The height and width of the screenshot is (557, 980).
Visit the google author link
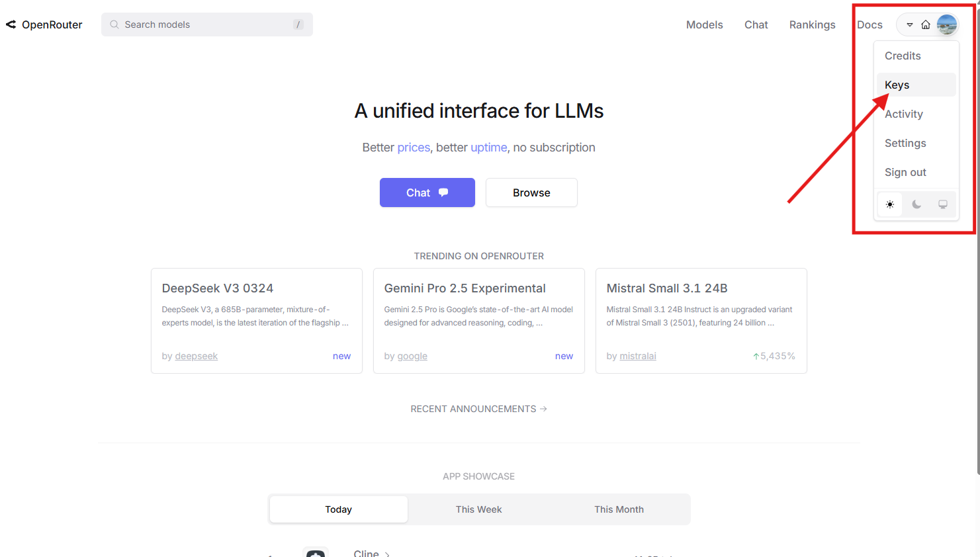click(412, 356)
